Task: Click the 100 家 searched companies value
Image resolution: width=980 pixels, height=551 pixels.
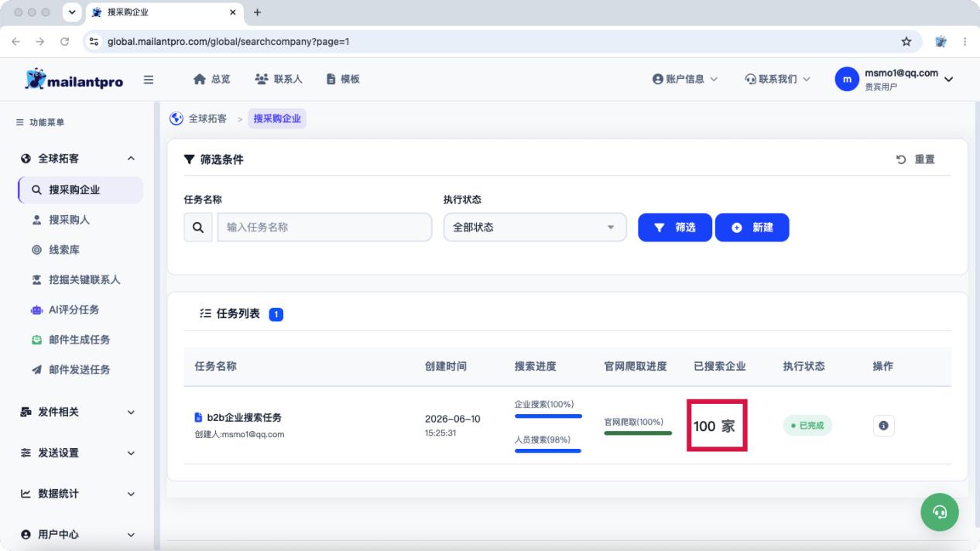Action: (714, 426)
